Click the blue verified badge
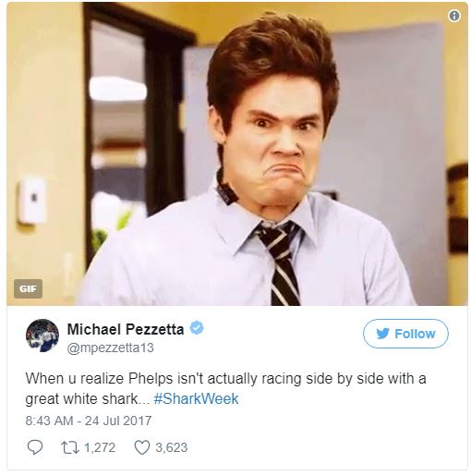This screenshot has height=476, width=471. pyautogui.click(x=197, y=327)
